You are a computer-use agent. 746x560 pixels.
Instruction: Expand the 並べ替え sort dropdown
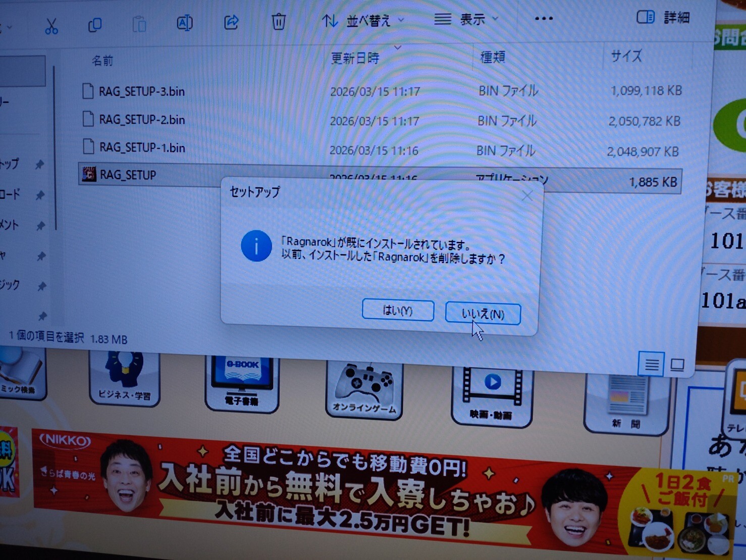[363, 21]
